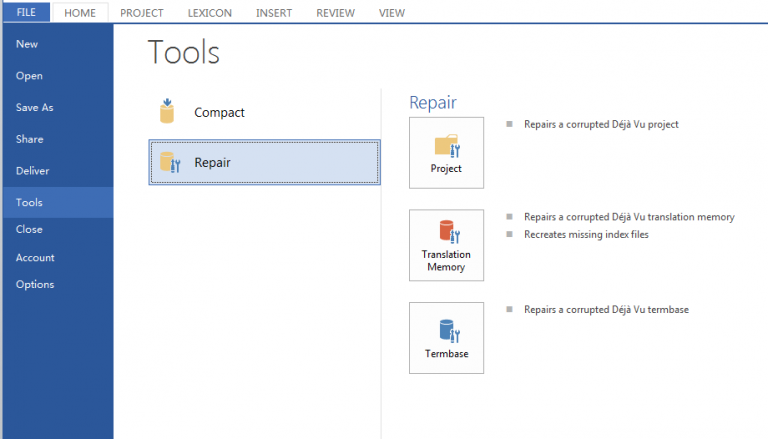768x439 pixels.
Task: Click the blue Termbase repair icon
Action: coord(446,329)
